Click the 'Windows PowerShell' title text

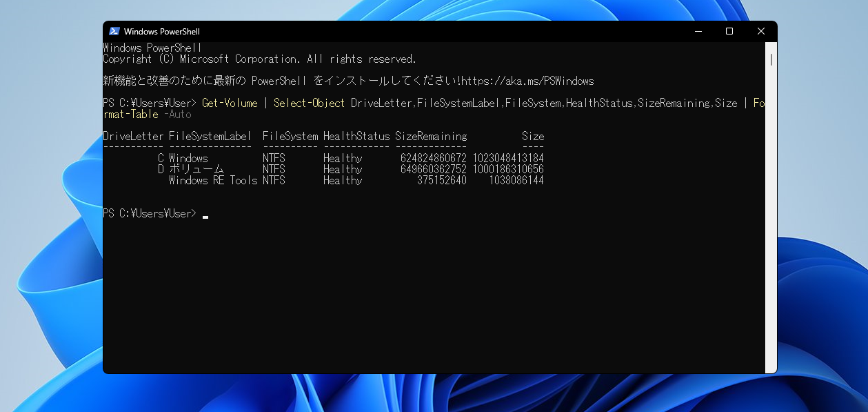click(x=162, y=31)
